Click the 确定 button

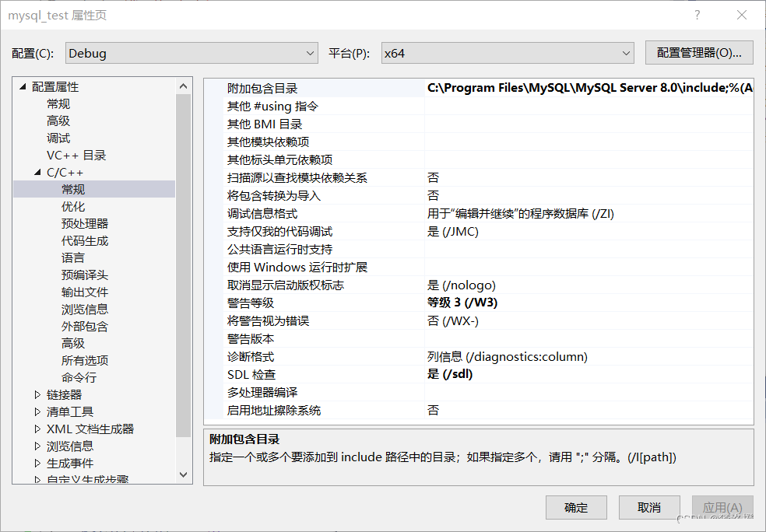point(576,507)
